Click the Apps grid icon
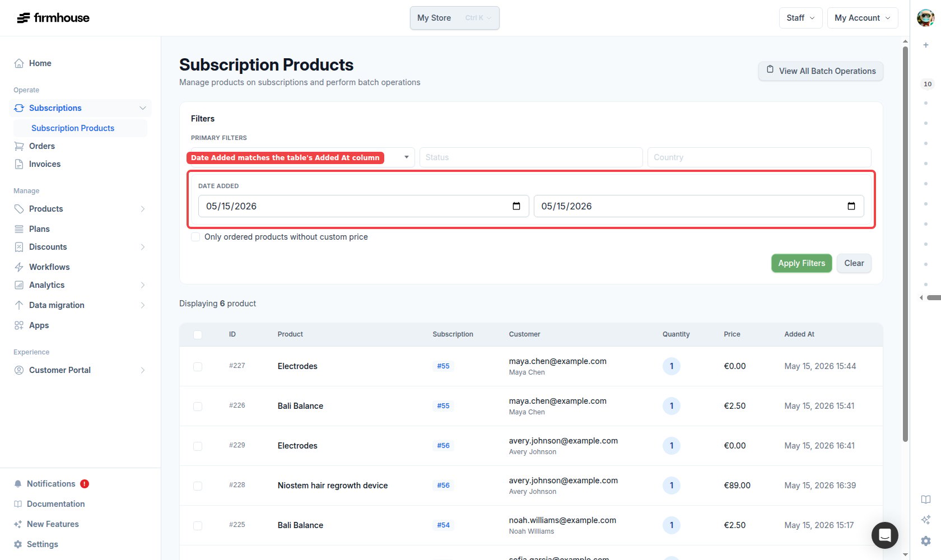Viewport: 941px width, 560px height. [x=19, y=325]
